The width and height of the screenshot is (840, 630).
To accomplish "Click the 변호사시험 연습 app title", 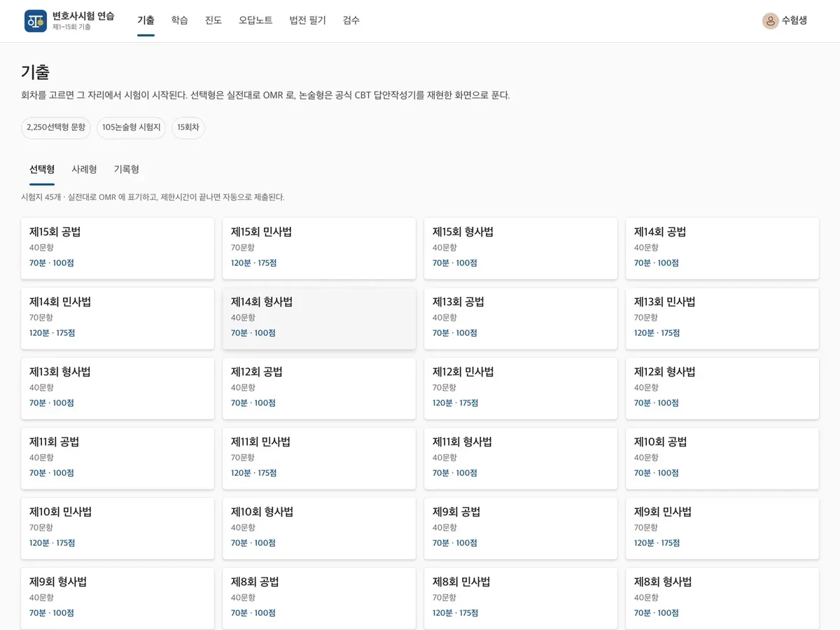I will [x=83, y=15].
